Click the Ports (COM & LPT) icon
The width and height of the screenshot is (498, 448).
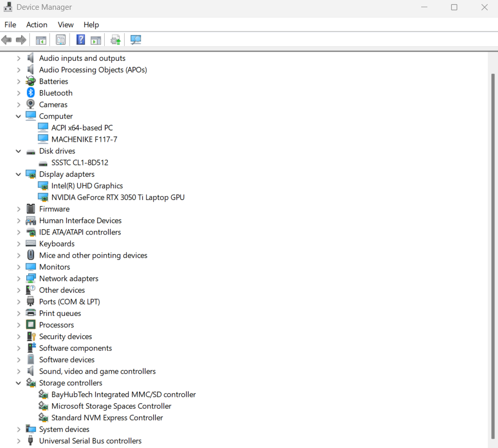click(x=30, y=301)
